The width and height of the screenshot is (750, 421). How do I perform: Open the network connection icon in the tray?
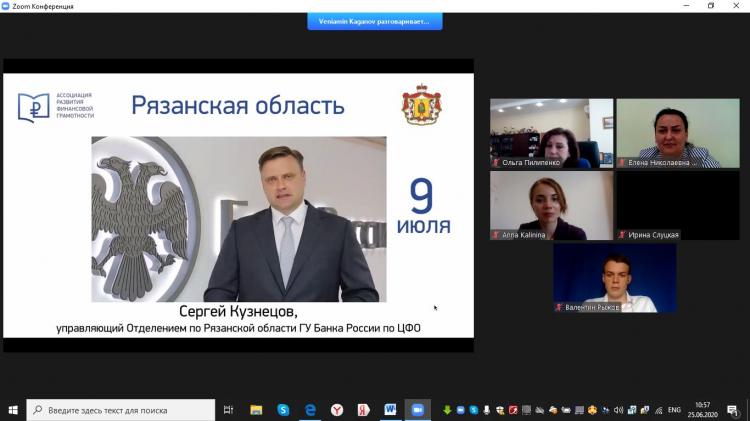pos(659,410)
